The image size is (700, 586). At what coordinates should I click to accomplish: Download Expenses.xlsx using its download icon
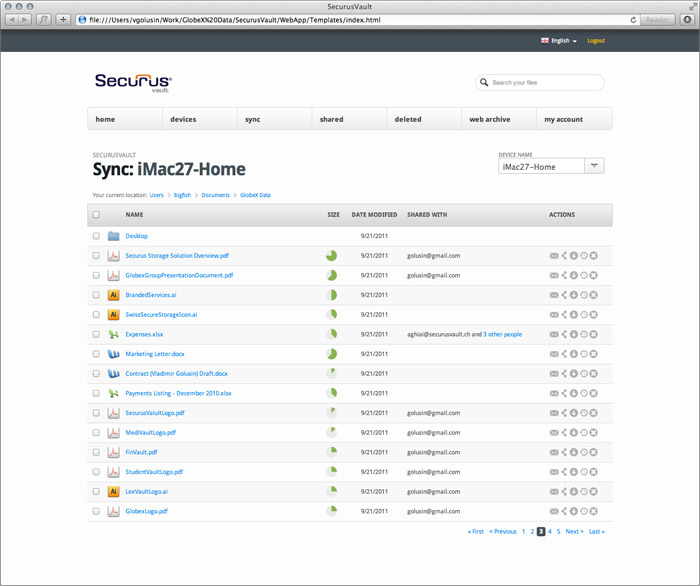click(x=574, y=334)
